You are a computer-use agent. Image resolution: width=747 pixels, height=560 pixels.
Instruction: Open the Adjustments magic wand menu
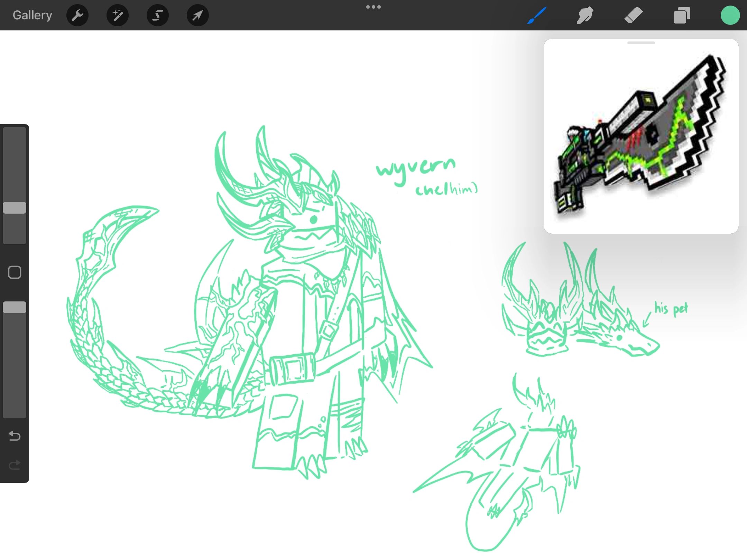(117, 15)
